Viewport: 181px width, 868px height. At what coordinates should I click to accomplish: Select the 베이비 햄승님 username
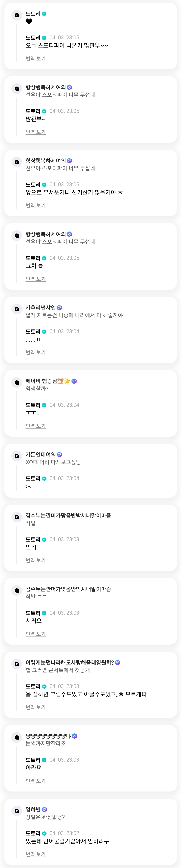[41, 381]
